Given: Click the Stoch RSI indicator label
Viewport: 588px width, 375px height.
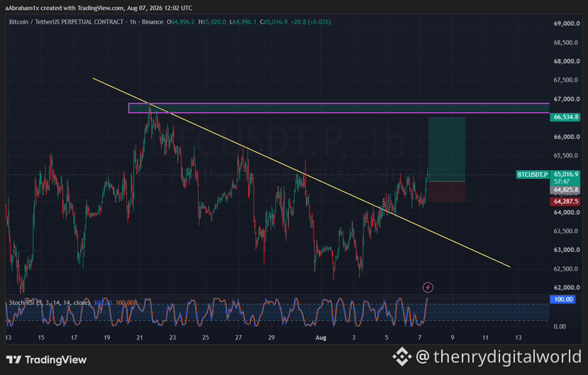Looking at the screenshot, I should [49, 303].
